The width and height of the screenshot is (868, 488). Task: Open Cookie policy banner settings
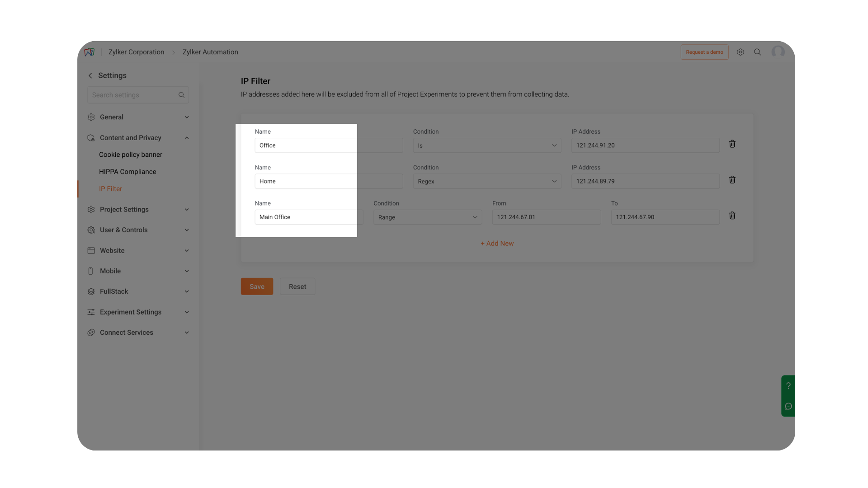point(131,155)
